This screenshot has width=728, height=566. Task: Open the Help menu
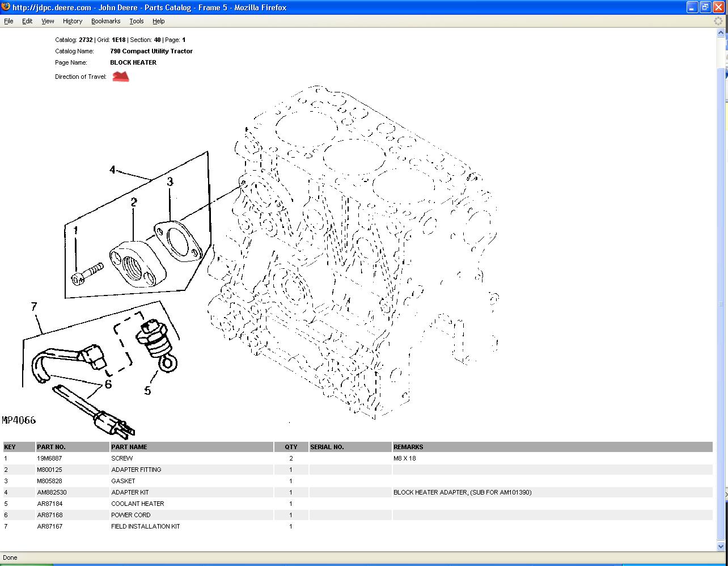click(159, 21)
